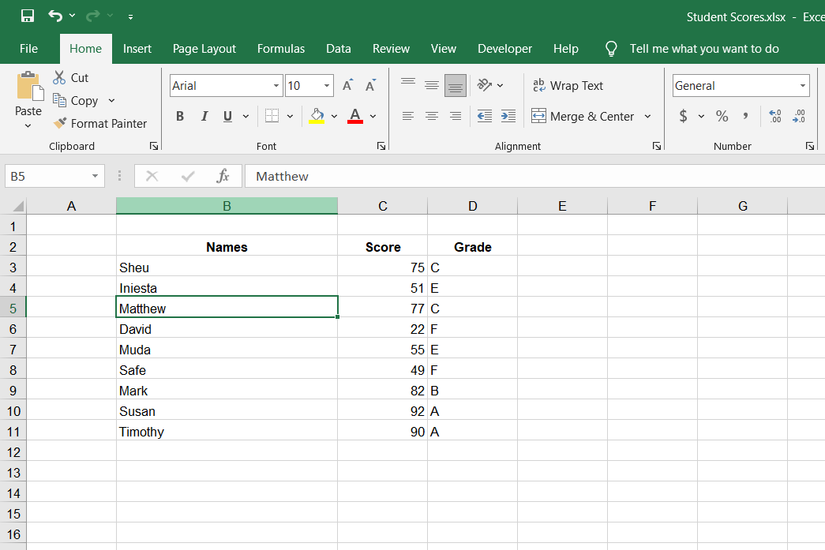Screen dimensions: 825x550
Task: Toggle Wrap Text for cell
Action: pos(567,86)
